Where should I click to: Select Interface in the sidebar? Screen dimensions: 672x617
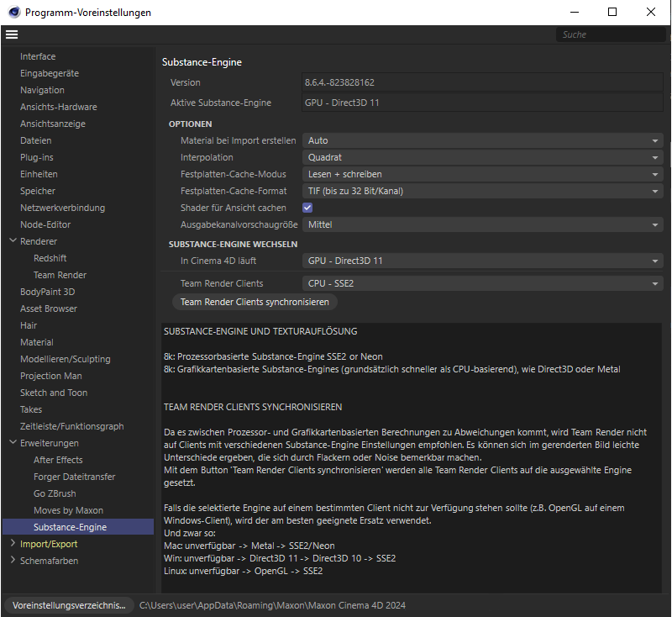(x=38, y=56)
